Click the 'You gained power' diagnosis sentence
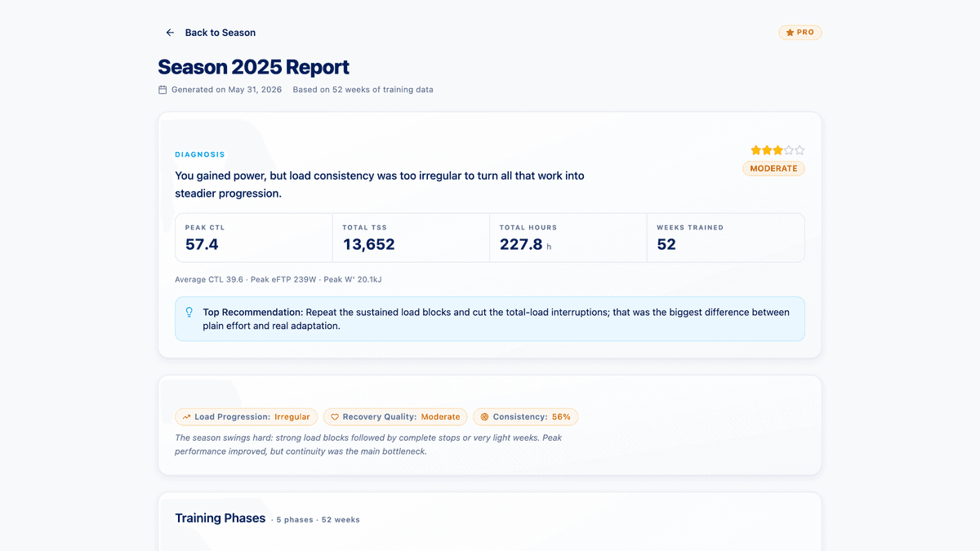980x551 pixels. pyautogui.click(x=380, y=184)
